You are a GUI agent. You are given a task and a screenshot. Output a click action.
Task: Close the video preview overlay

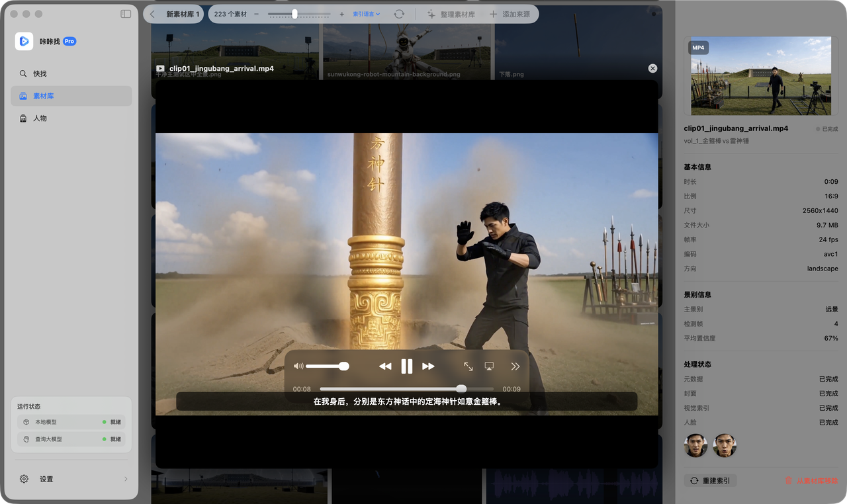(x=652, y=68)
